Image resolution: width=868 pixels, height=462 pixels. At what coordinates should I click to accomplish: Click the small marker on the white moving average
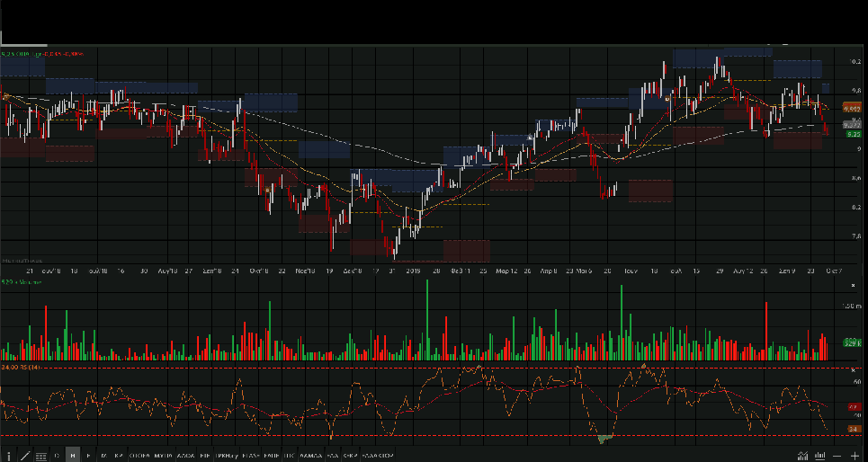pos(530,137)
